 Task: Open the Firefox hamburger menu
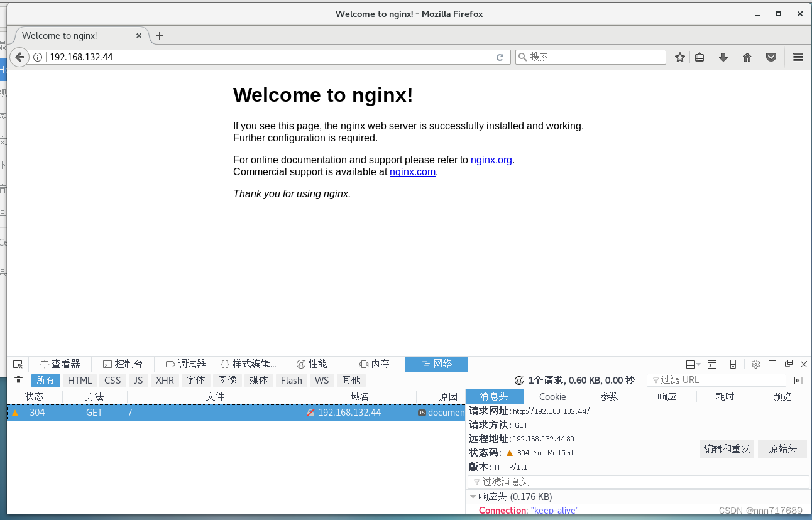(x=798, y=57)
